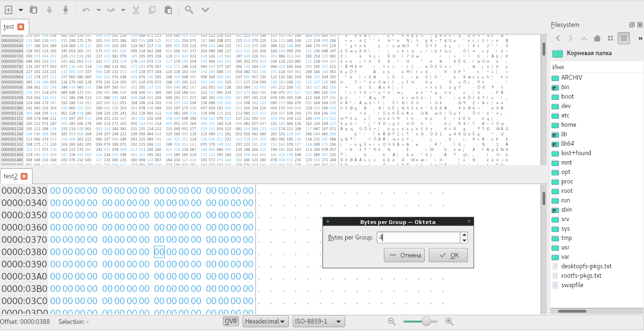The width and height of the screenshot is (644, 331).
Task: Open the New document dropdown arrow
Action: (21, 10)
